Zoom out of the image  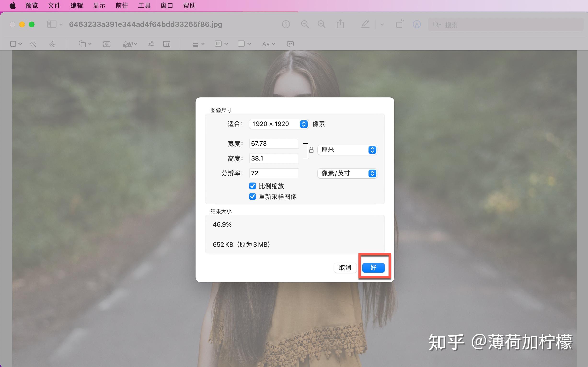click(305, 24)
